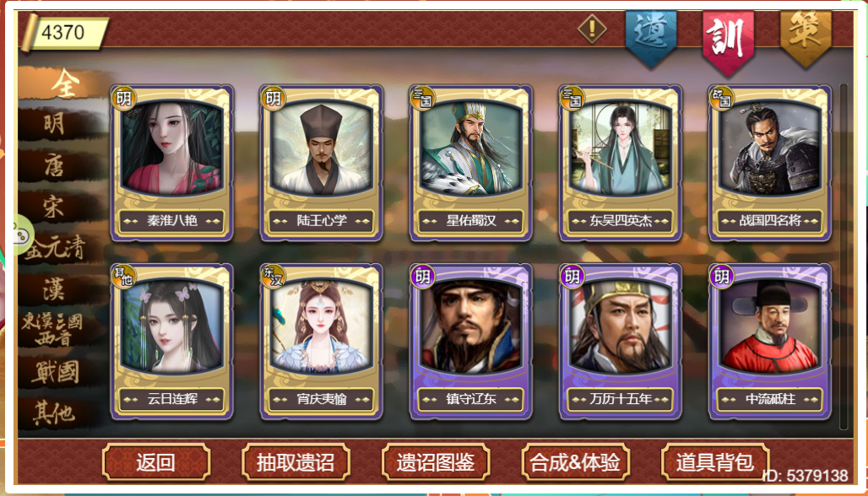868x496 pixels.
Task: Click the vertical scrollbar beside cards
Action: pyautogui.click(x=843, y=256)
